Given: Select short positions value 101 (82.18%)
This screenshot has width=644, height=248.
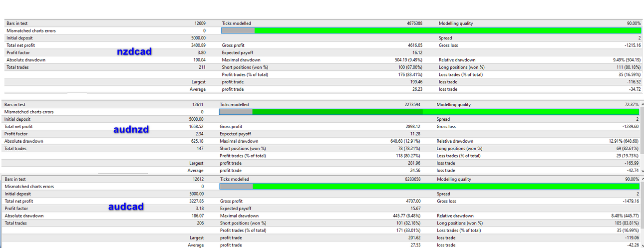Looking at the screenshot, I should (x=408, y=223).
